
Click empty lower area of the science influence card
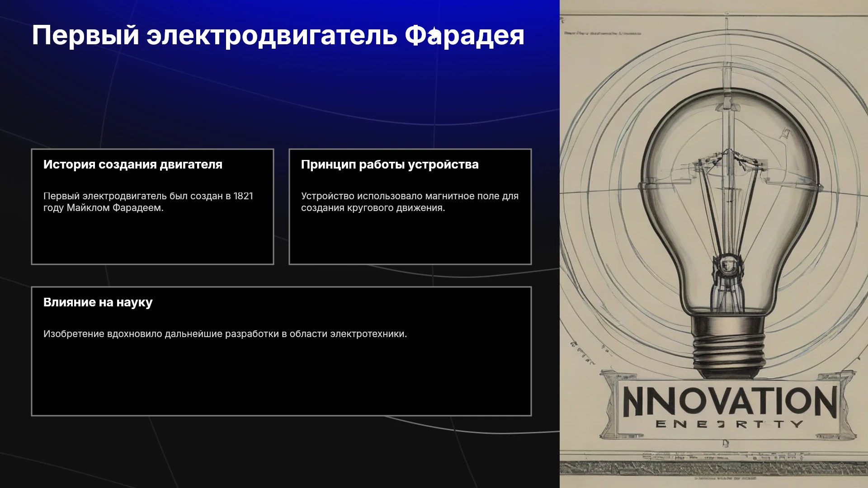click(x=281, y=380)
